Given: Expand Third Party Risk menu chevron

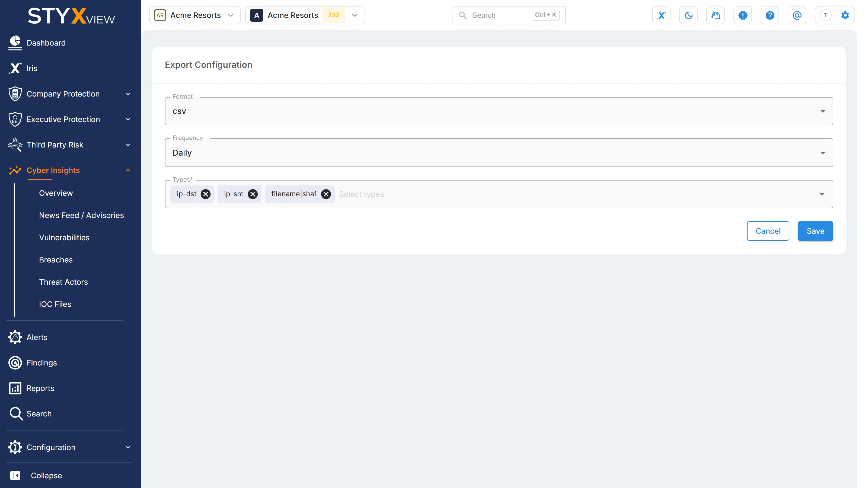Looking at the screenshot, I should click(128, 145).
